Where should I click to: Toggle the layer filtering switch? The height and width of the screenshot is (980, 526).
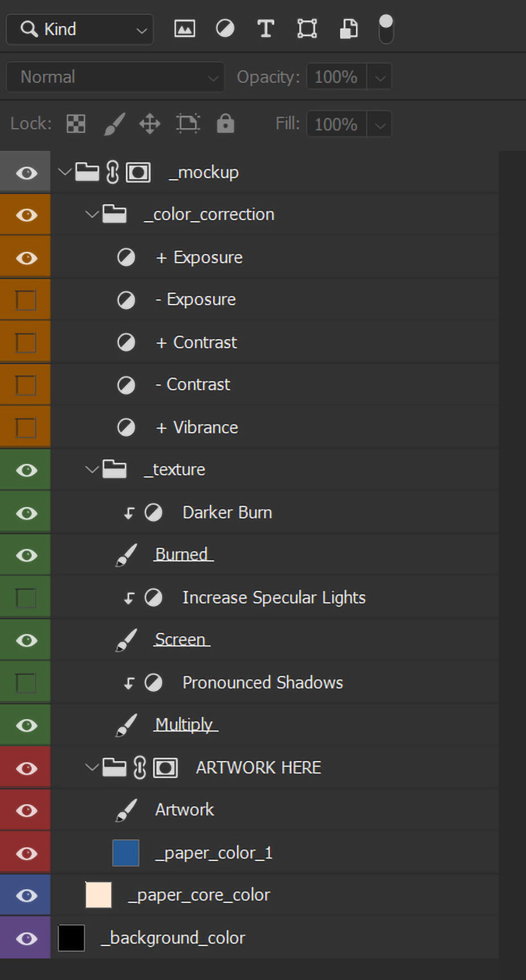point(386,28)
